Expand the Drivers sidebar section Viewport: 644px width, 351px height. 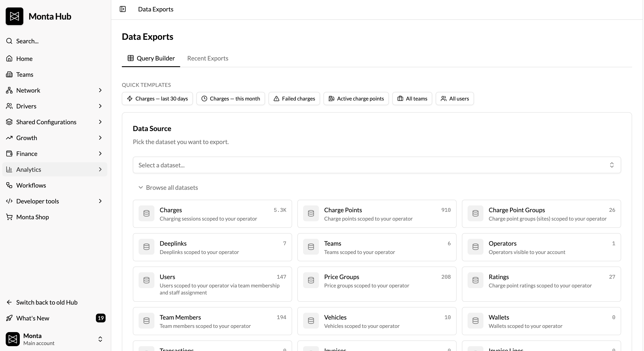point(55,106)
